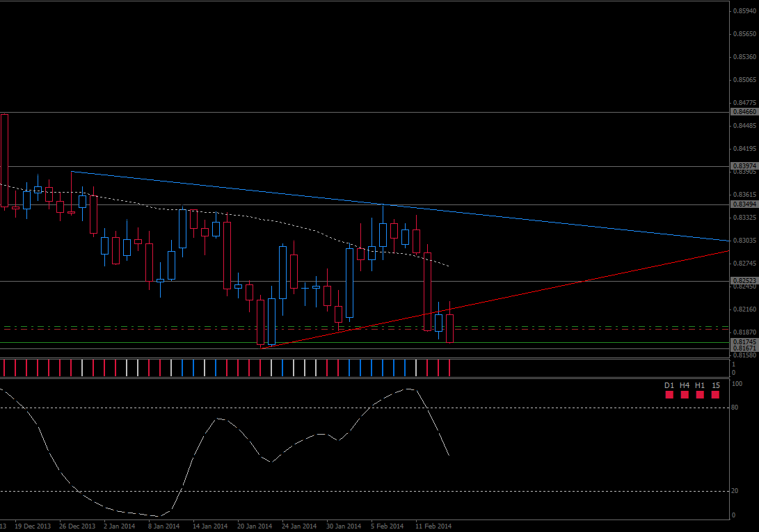Click the 0.81870 axis price label
The height and width of the screenshot is (532, 759).
[x=744, y=332]
